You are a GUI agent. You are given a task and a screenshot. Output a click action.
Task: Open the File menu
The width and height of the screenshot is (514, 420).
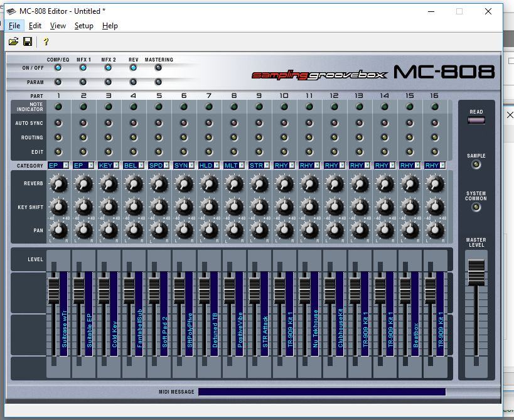click(14, 26)
